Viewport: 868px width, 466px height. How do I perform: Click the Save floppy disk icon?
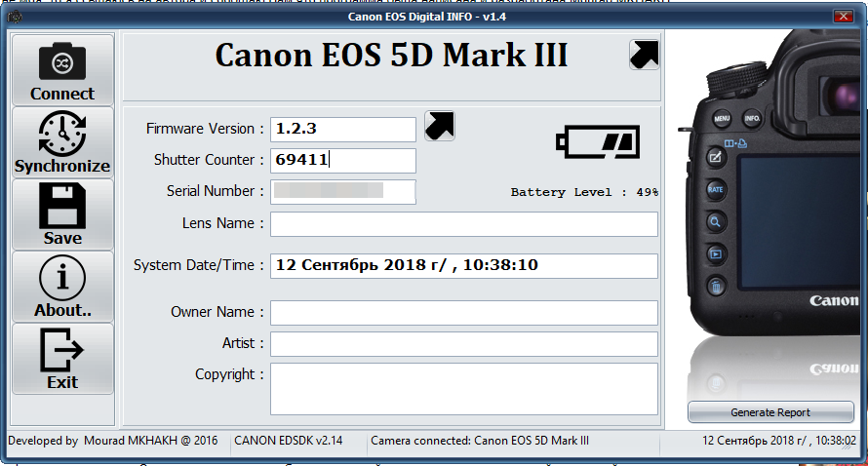[x=62, y=206]
